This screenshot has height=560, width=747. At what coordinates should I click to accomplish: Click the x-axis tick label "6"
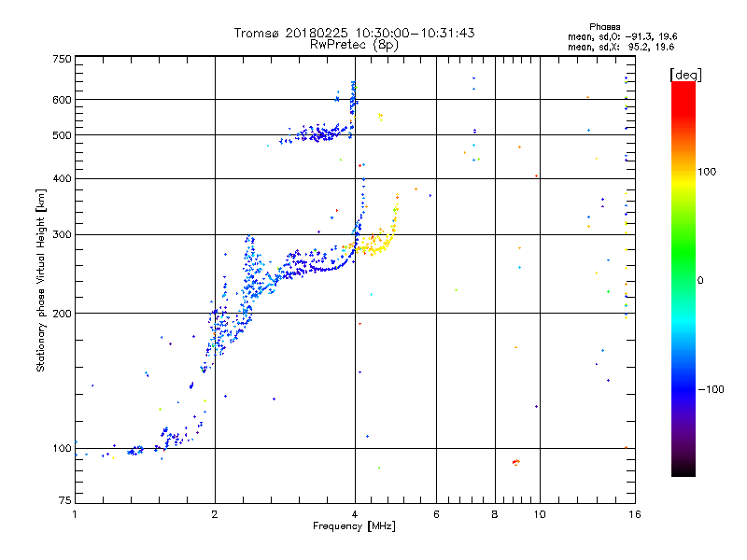[x=436, y=514]
